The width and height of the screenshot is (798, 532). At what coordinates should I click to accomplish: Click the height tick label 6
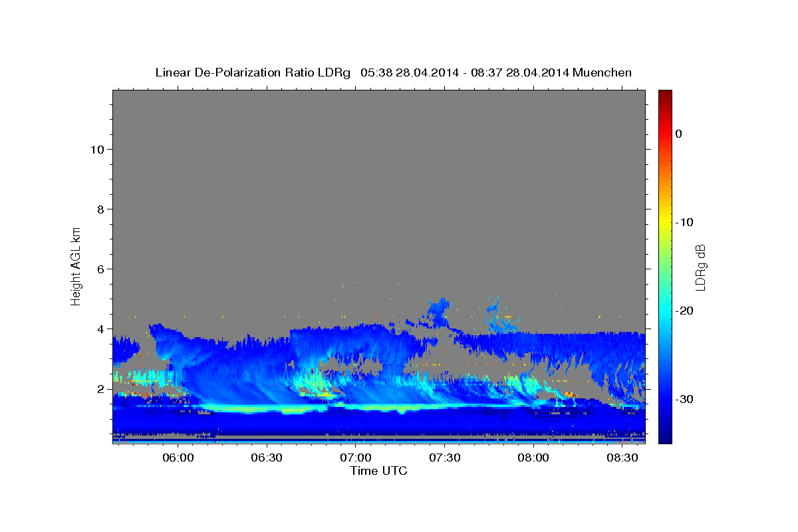[101, 269]
